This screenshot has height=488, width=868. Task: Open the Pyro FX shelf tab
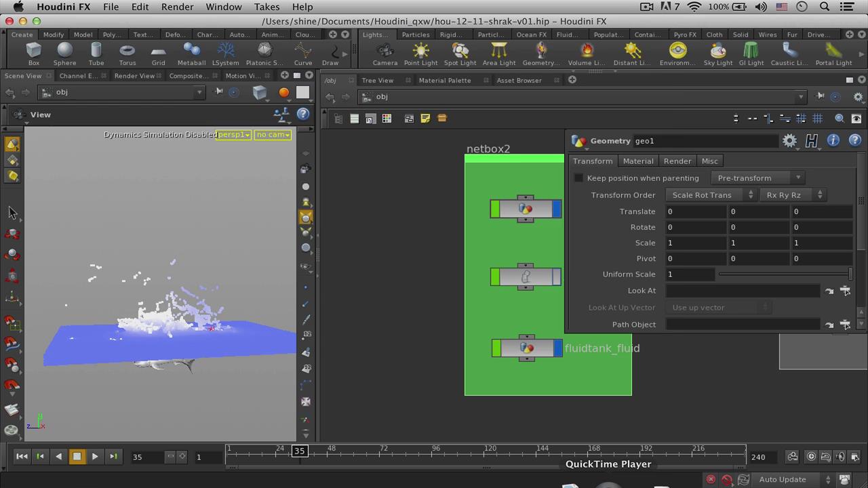(x=685, y=35)
